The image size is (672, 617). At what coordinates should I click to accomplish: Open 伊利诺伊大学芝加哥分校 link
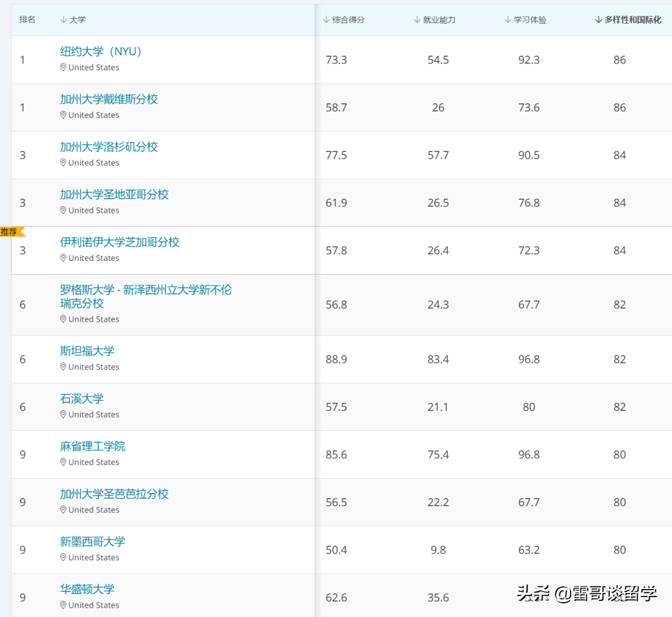tap(119, 242)
